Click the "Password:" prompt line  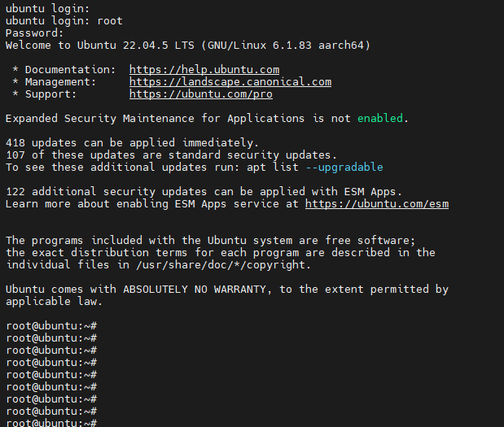34,33
